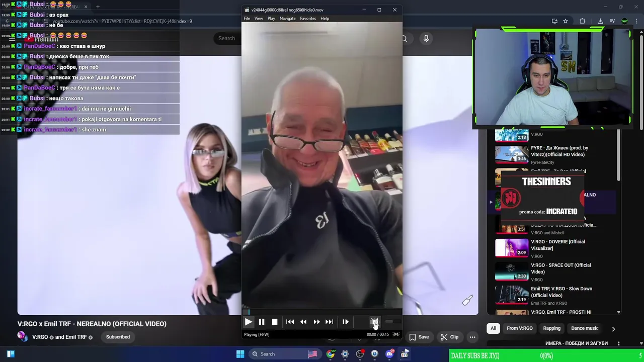Click the SPACE OUT video thumbnail
This screenshot has width=644, height=362.
tap(512, 271)
